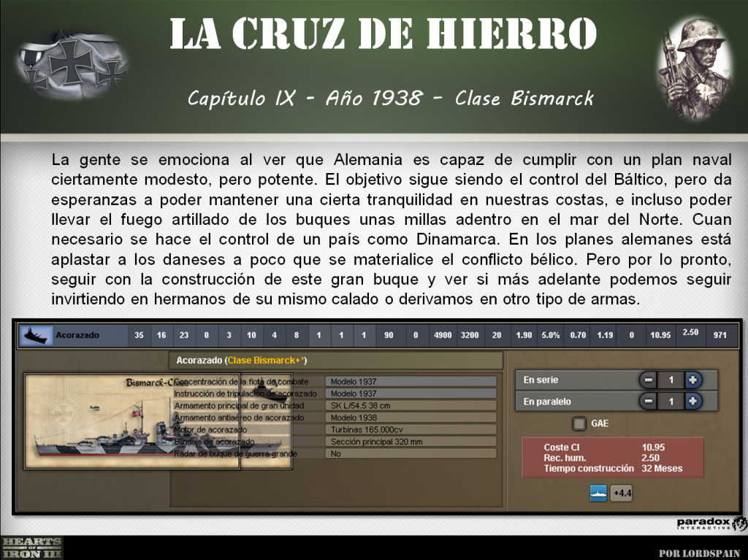Increase the En paralelo count
Viewport: 748px width, 560px height.
tap(692, 401)
